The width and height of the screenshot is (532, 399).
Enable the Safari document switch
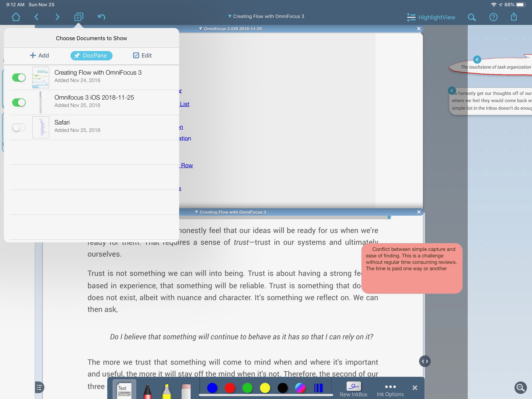(x=19, y=128)
